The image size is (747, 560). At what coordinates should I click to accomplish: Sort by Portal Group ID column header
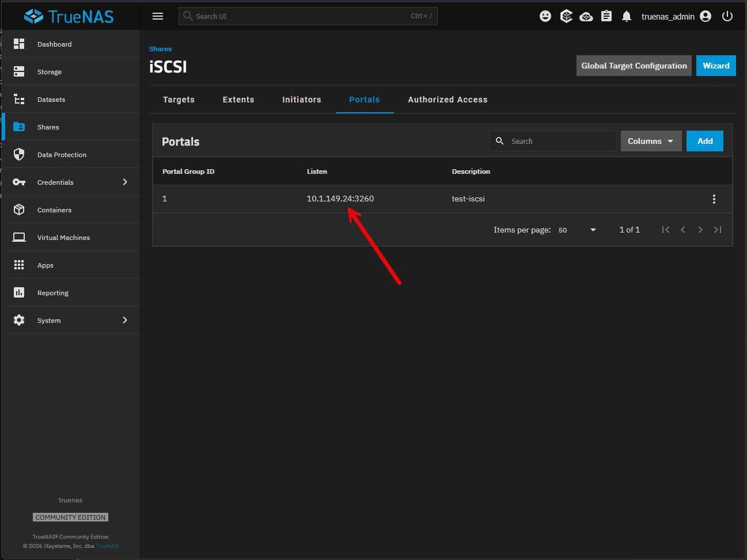point(188,172)
